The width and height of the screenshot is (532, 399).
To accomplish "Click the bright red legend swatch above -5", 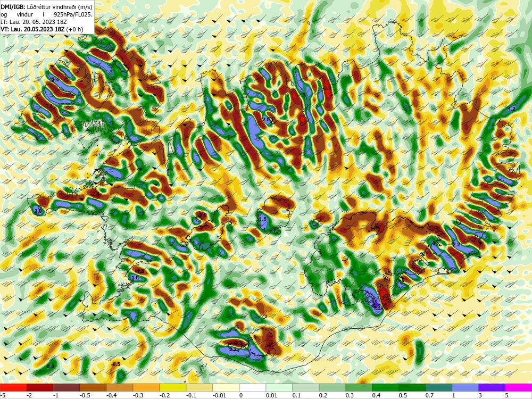I will click(13, 387).
